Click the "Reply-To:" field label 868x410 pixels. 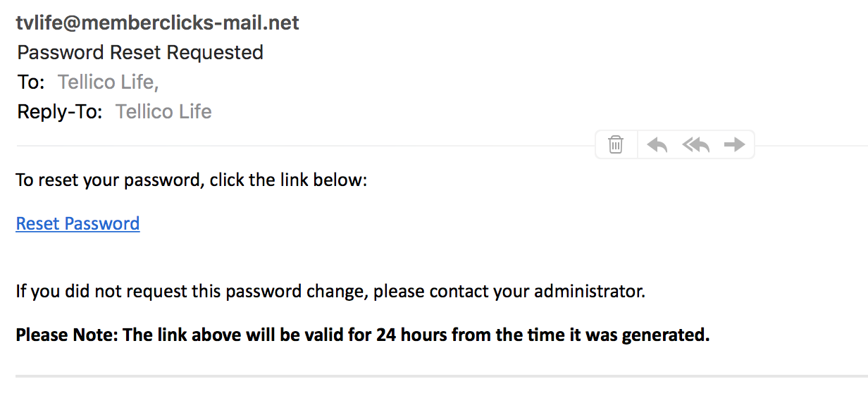click(x=60, y=111)
